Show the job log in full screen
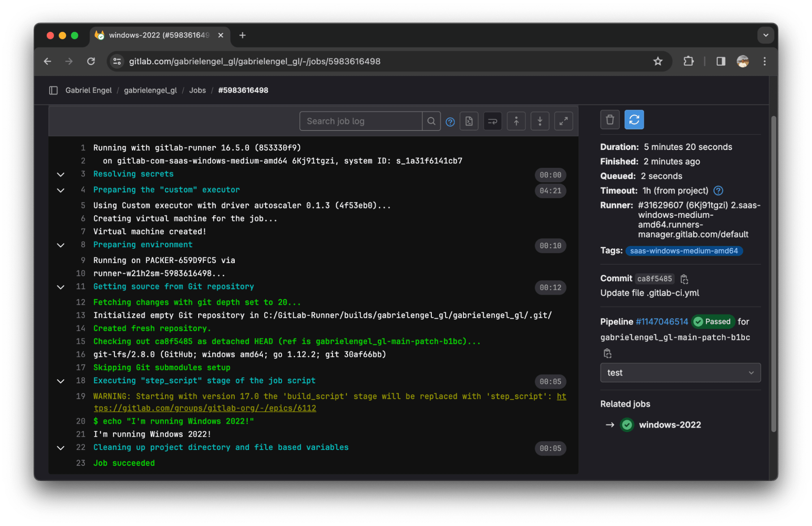This screenshot has height=526, width=812. point(563,121)
